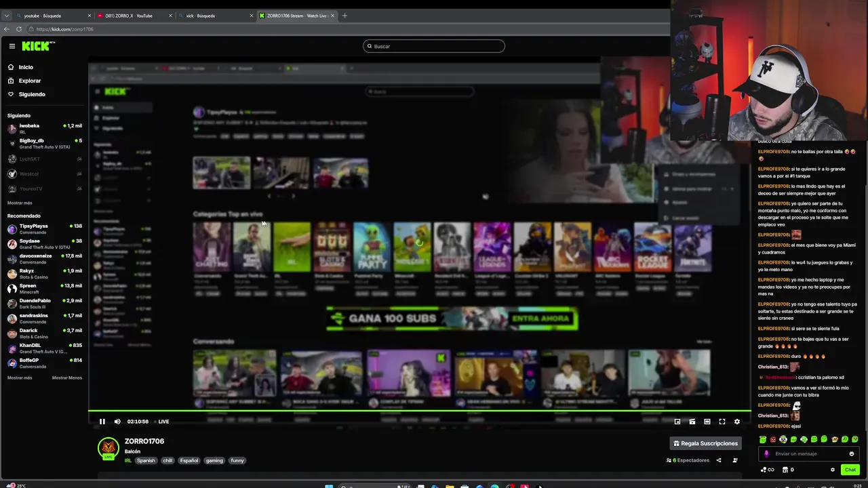Viewport: 868px width, 488px height.
Task: Send message with Chat button
Action: (850, 470)
